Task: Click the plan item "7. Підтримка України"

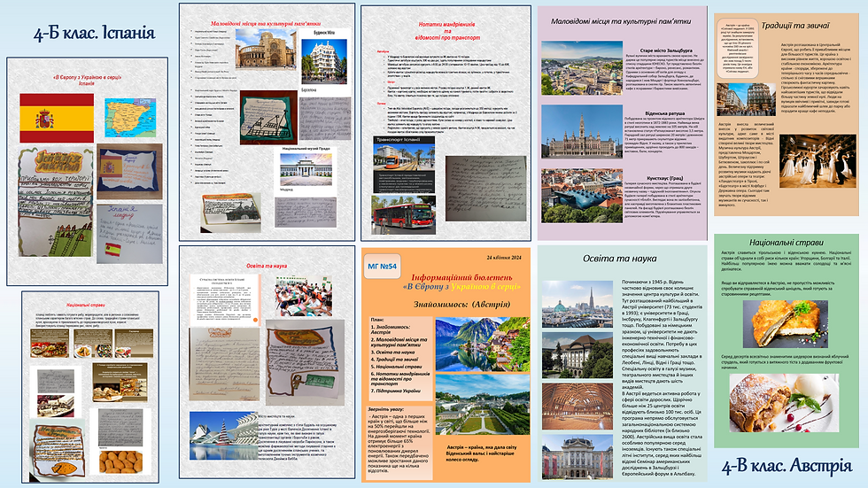Action: (395, 391)
